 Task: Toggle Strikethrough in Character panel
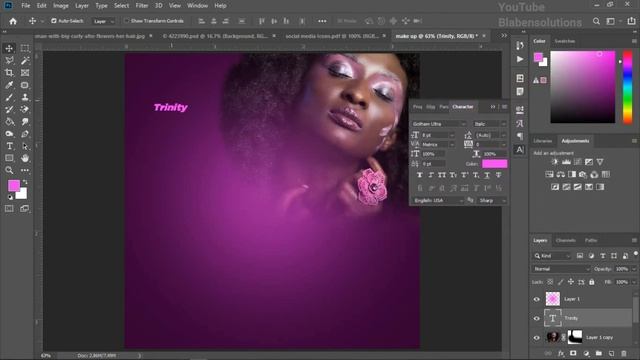point(498,175)
